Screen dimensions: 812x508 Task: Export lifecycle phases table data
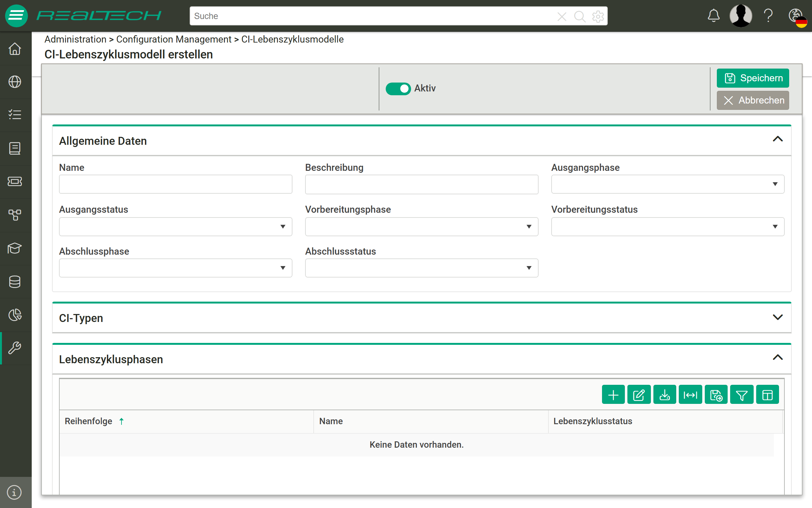click(665, 395)
